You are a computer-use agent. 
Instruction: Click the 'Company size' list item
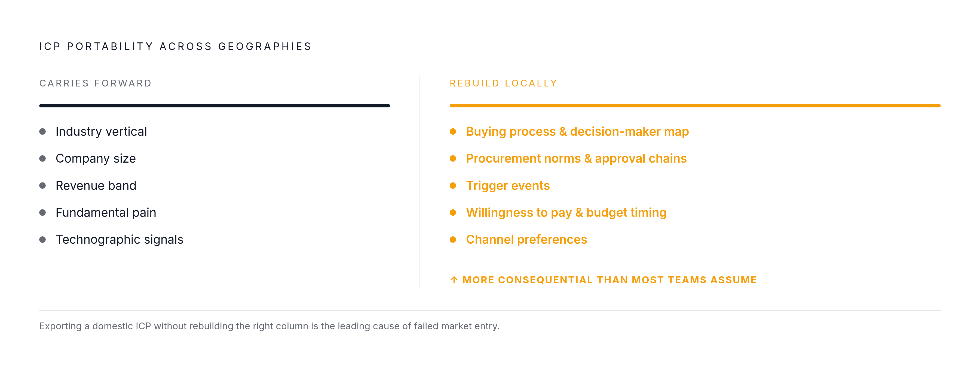click(x=96, y=159)
